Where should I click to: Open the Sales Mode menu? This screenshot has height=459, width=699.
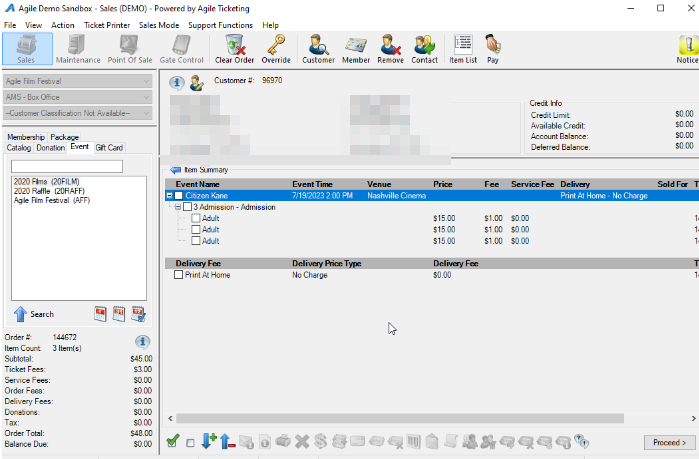[x=159, y=25]
